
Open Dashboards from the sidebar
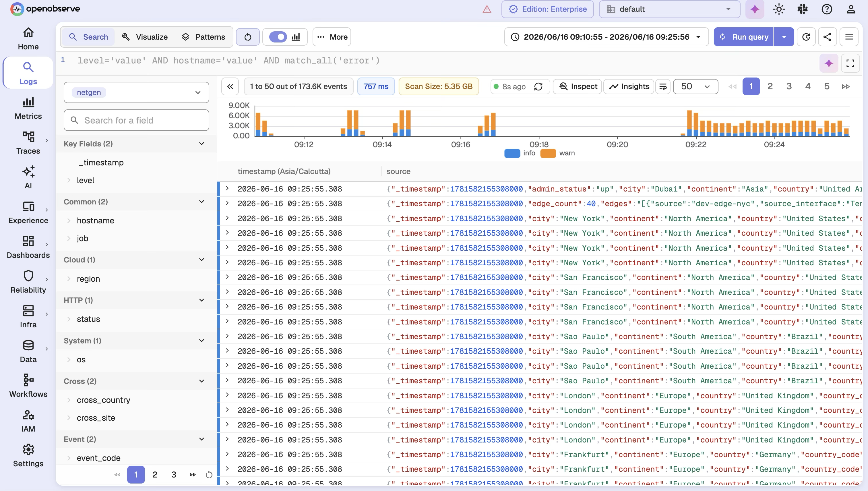28,247
